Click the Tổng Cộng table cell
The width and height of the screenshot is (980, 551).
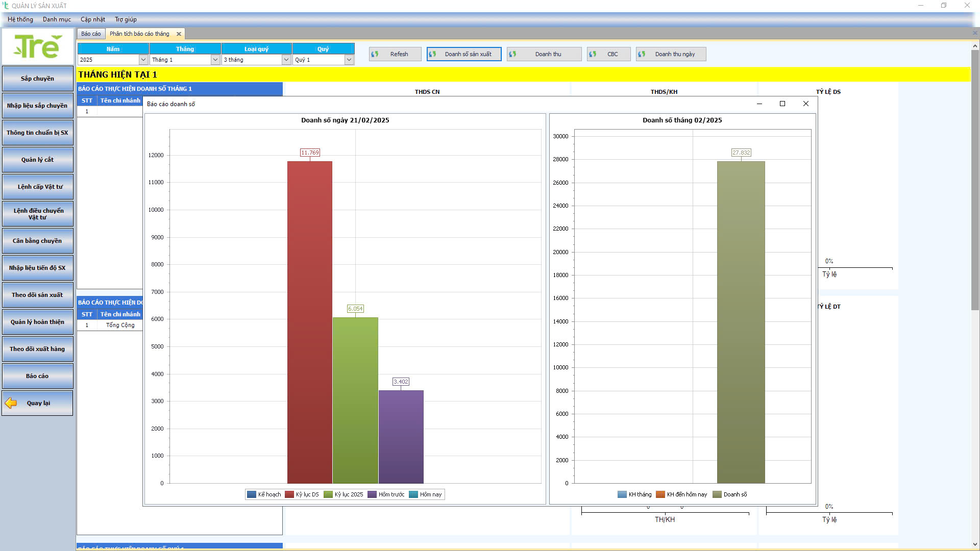(x=120, y=325)
